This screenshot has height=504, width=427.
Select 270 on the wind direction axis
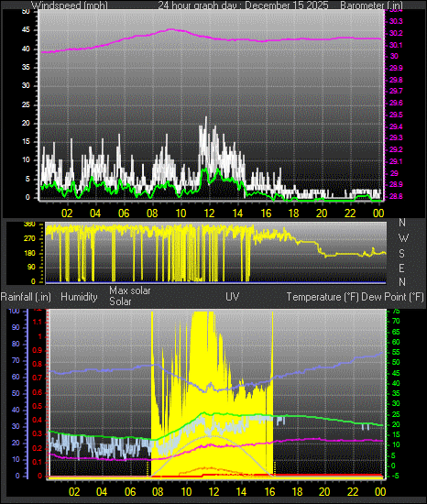(x=29, y=239)
